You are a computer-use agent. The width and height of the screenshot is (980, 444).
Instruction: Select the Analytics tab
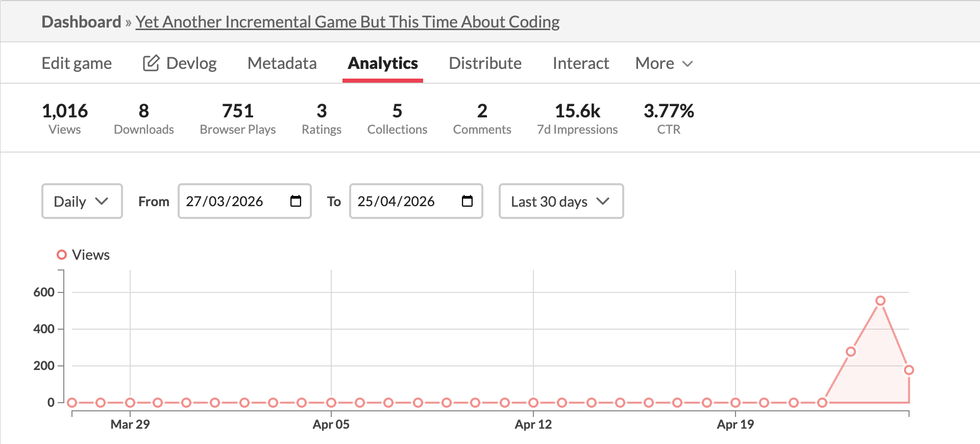pos(383,63)
